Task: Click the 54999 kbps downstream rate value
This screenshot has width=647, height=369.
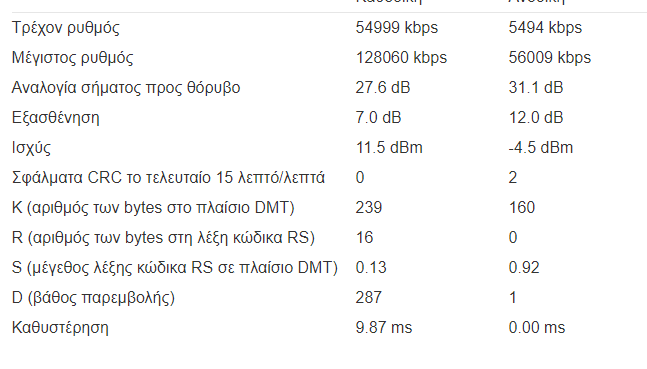Action: (x=397, y=28)
